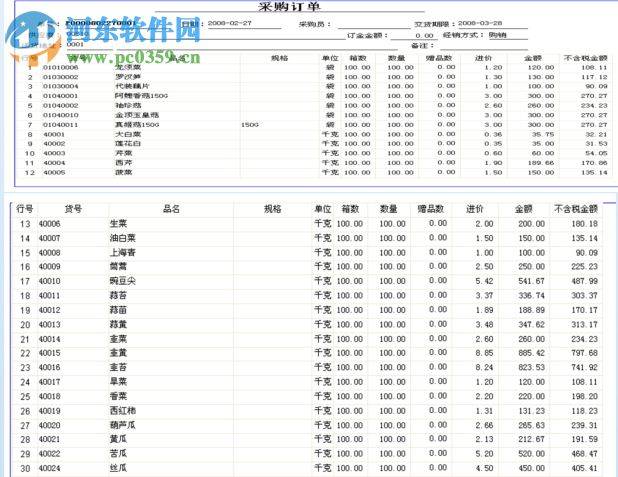Click purchase price 1.89
This screenshot has height=477, width=618.
pyautogui.click(x=484, y=310)
